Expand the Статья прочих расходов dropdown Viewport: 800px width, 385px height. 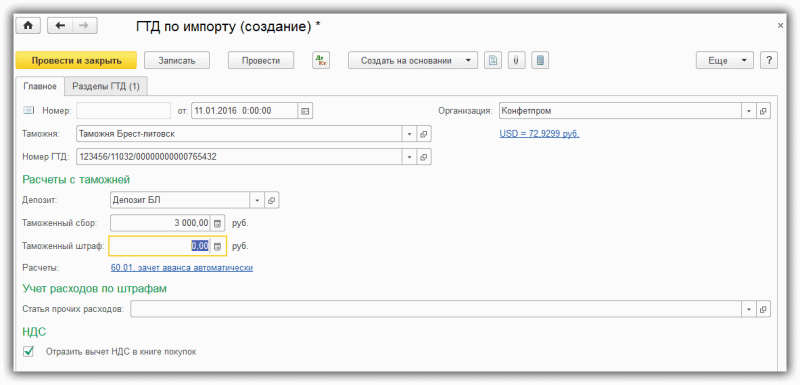749,309
